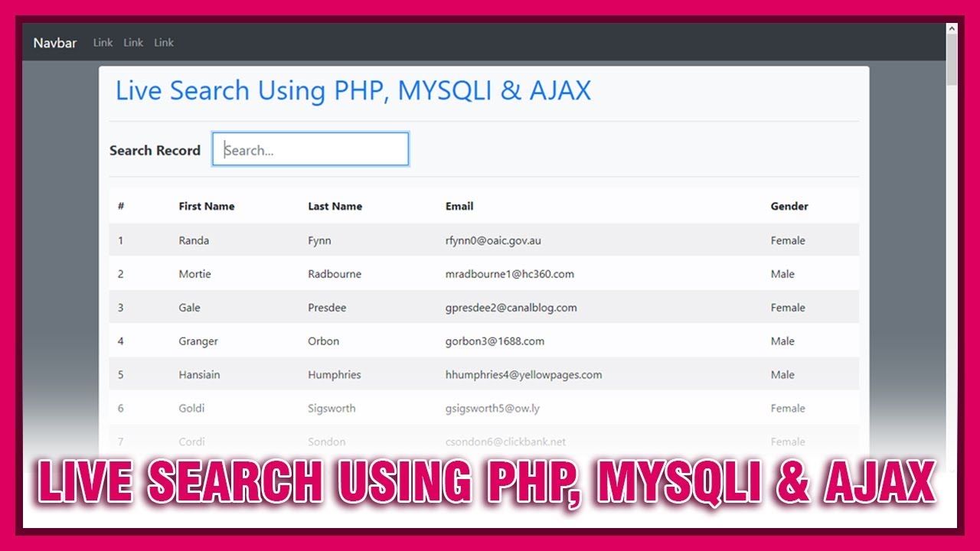Screen dimensions: 980x551
Task: Click row number 1 in Randa's row
Action: (120, 240)
